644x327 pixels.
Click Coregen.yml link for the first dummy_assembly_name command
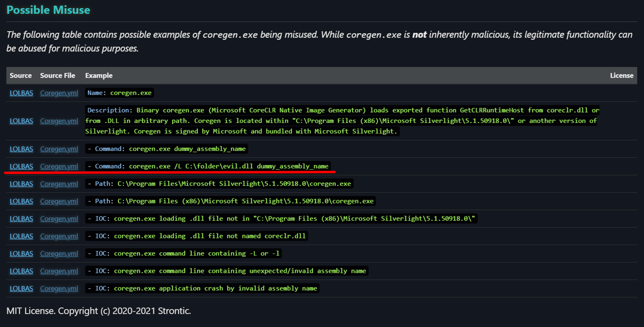point(59,149)
